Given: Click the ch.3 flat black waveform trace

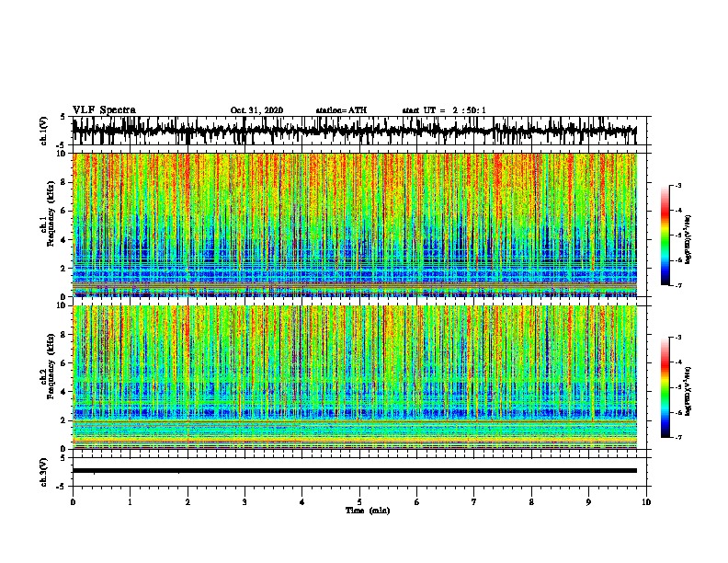Looking at the screenshot, I should tap(354, 471).
